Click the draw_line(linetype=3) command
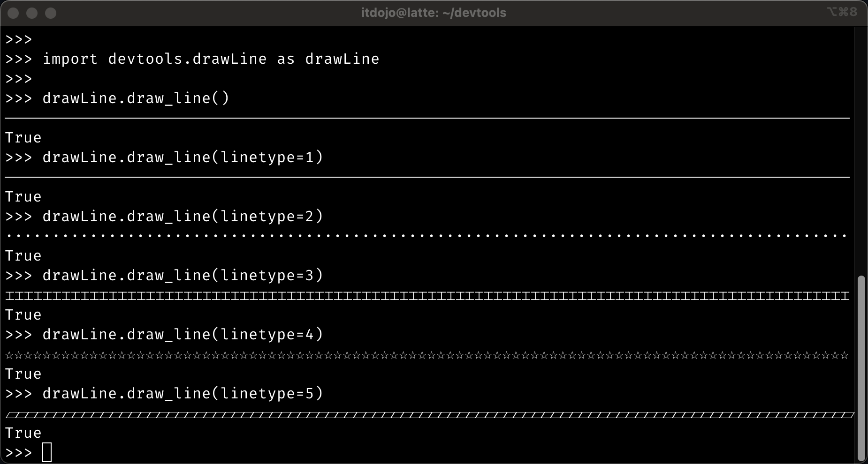 pos(183,276)
